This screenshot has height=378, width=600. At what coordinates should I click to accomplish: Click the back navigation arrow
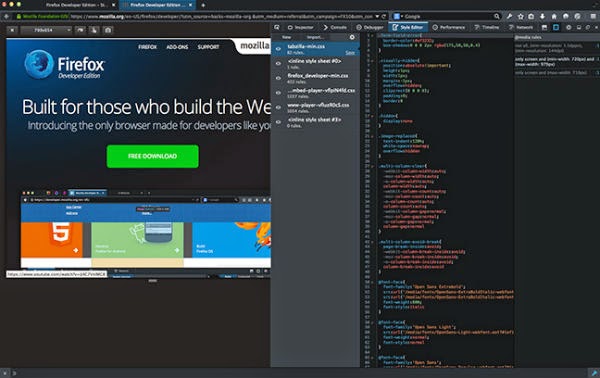[6, 16]
